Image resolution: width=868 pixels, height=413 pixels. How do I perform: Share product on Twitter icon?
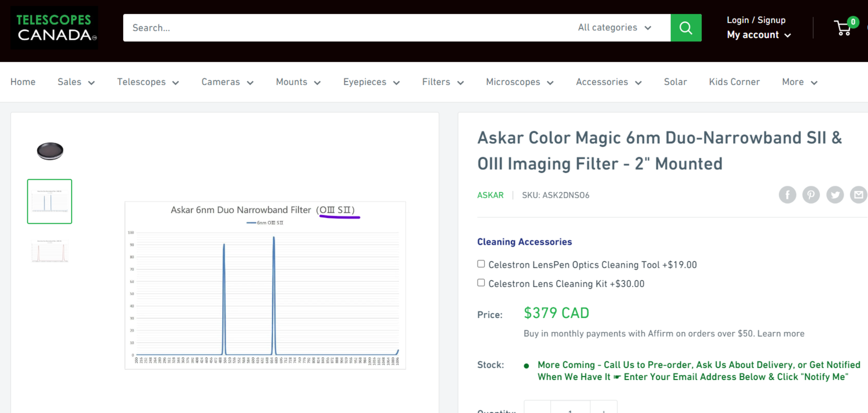tap(834, 195)
